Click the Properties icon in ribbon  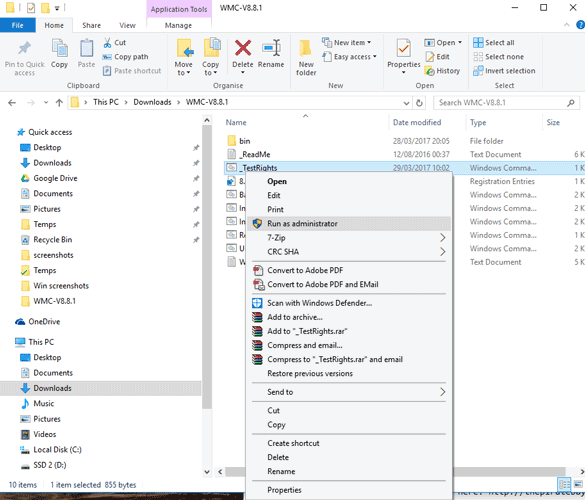(x=404, y=49)
